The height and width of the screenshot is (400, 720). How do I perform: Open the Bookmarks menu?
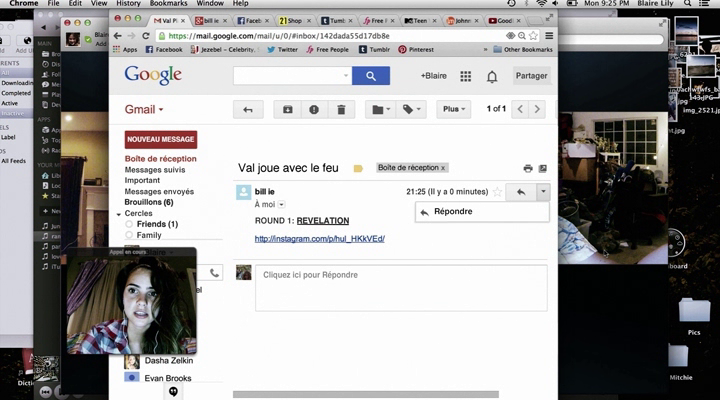169,3
